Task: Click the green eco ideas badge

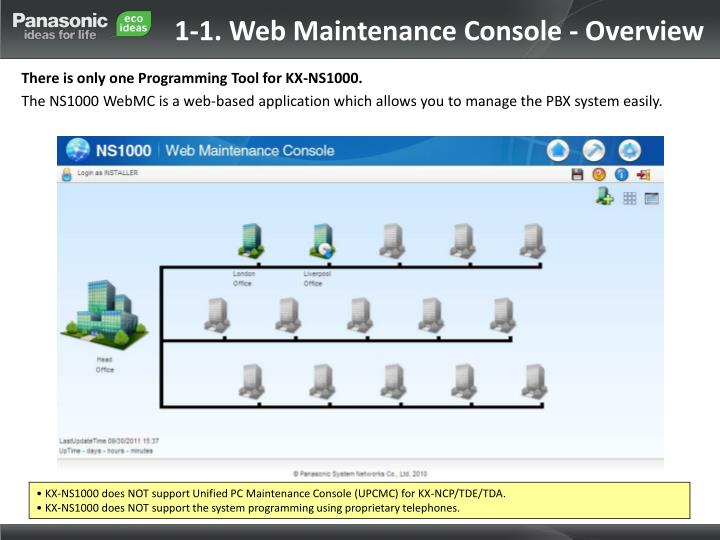Action: pos(133,24)
